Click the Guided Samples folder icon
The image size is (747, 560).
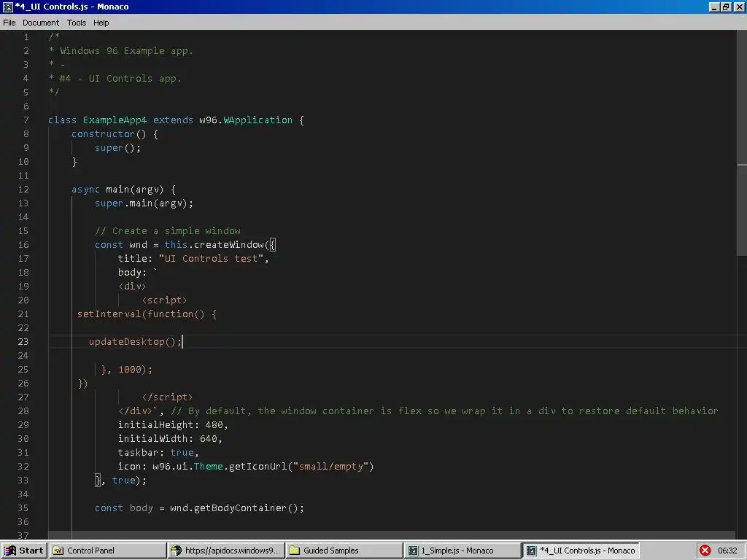(295, 551)
